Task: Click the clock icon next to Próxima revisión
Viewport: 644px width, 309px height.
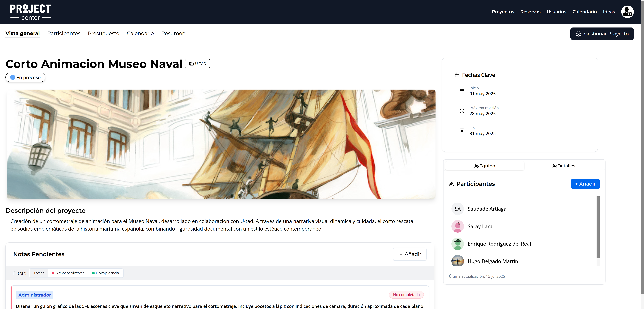Action: [x=462, y=111]
